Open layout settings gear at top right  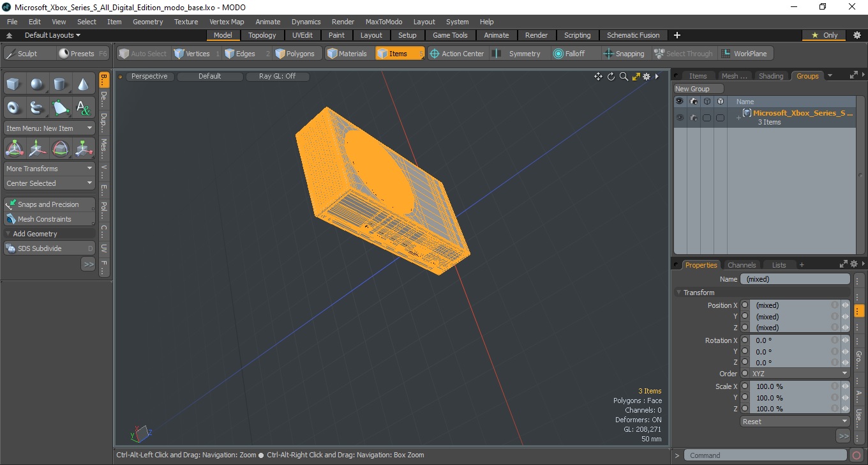click(x=857, y=35)
